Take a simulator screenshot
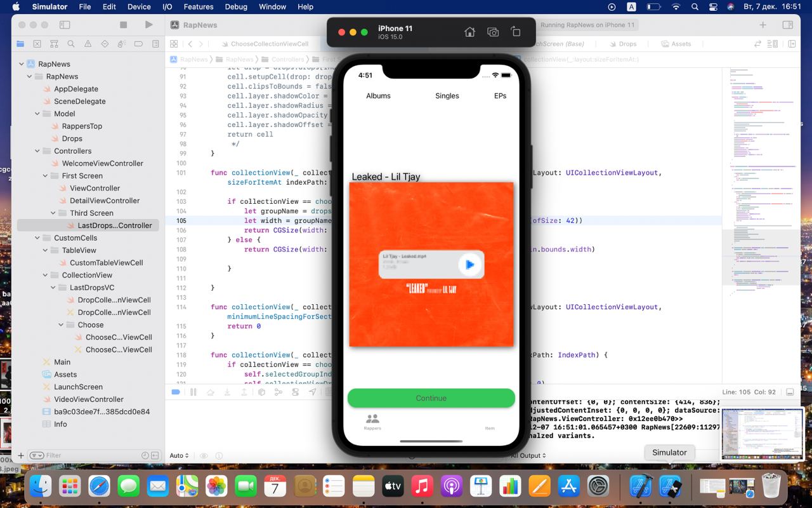Viewport: 812px width, 508px height. click(493, 32)
